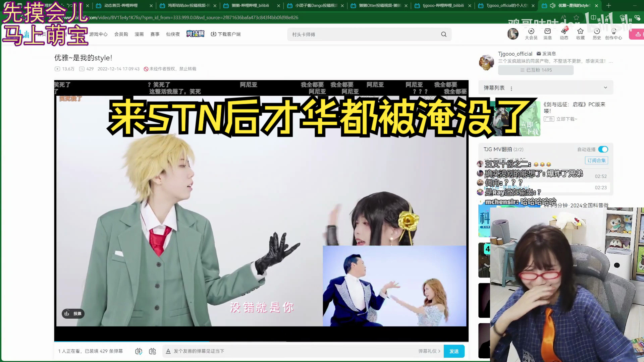Click the 下载客户端 download icon link
The image size is (644, 362).
point(225,34)
